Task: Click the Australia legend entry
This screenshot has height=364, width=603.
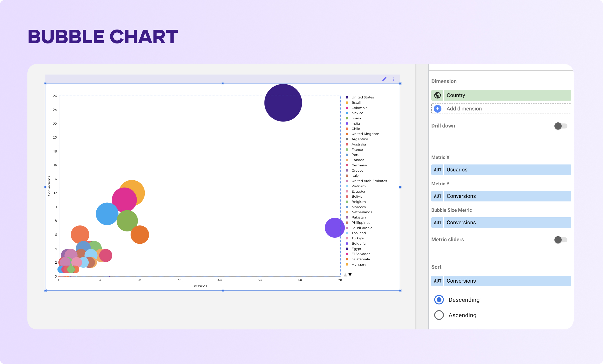Action: (x=356, y=144)
